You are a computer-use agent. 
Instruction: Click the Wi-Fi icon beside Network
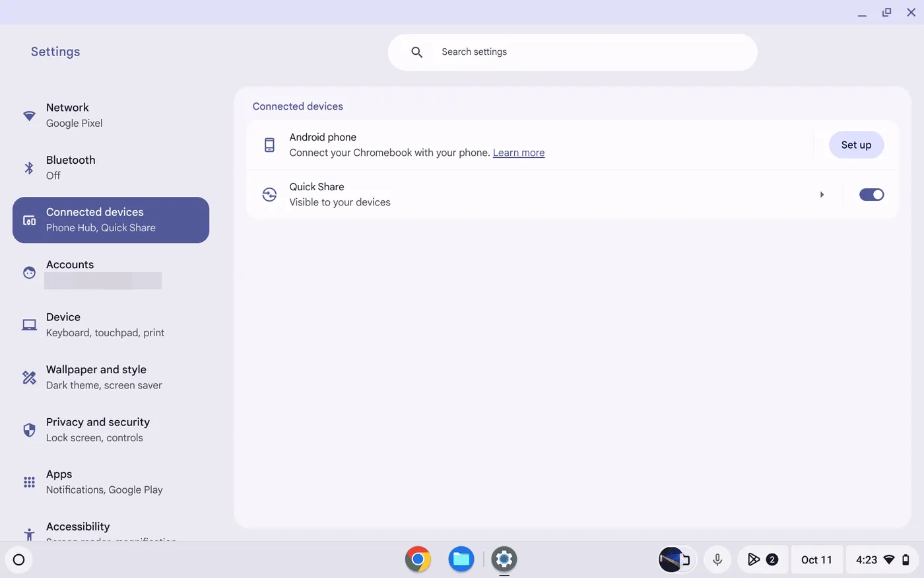coord(29,116)
